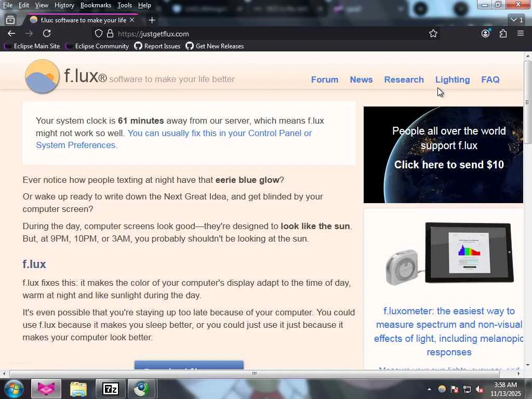
Task: Go to the News page
Action: click(x=362, y=79)
